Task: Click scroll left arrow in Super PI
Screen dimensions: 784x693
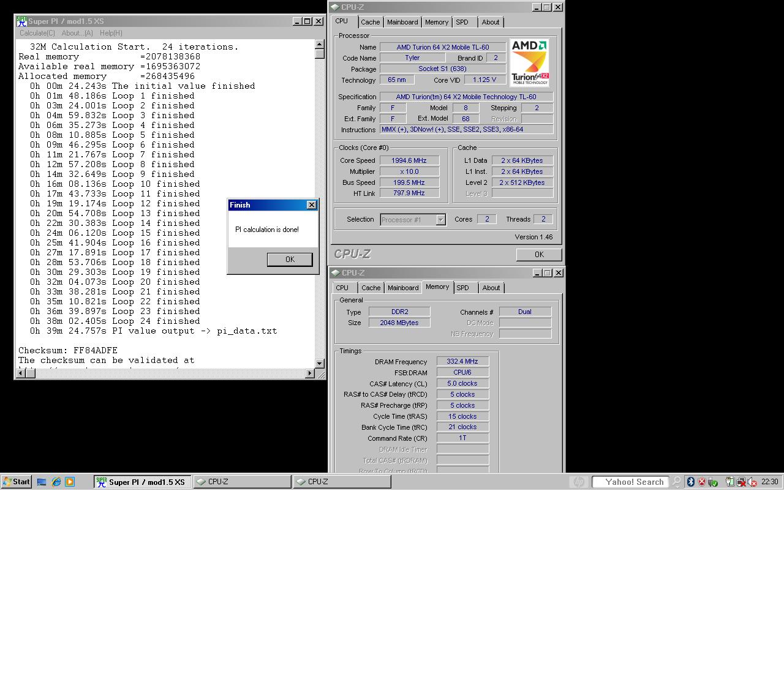Action: [21, 373]
